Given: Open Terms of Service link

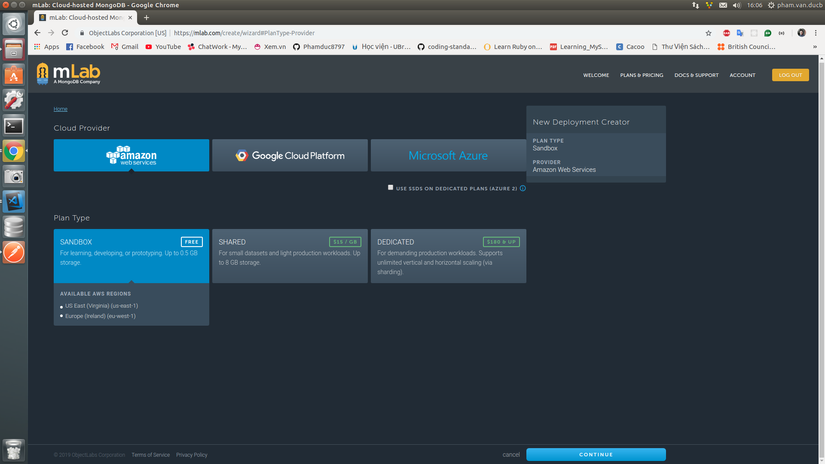Looking at the screenshot, I should (150, 455).
